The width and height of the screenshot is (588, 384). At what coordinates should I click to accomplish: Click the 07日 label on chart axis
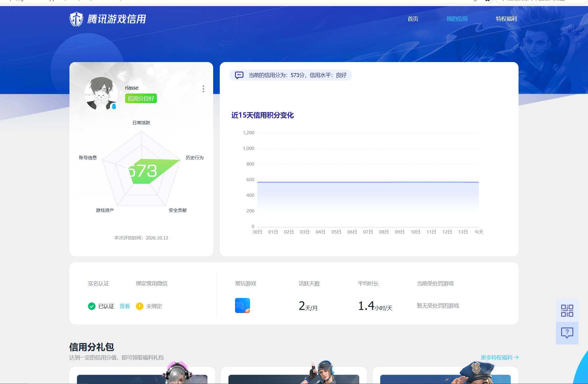pos(368,232)
